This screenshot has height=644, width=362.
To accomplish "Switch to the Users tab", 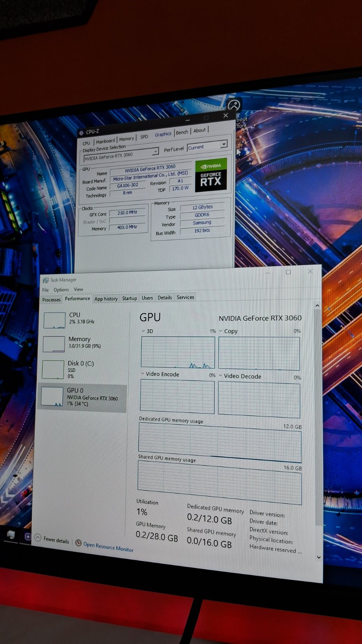I will pyautogui.click(x=147, y=298).
